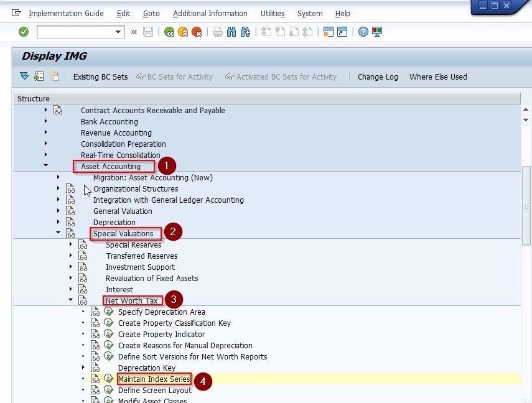The width and height of the screenshot is (532, 403).
Task: Click the position on node icon
Action: coord(39,76)
